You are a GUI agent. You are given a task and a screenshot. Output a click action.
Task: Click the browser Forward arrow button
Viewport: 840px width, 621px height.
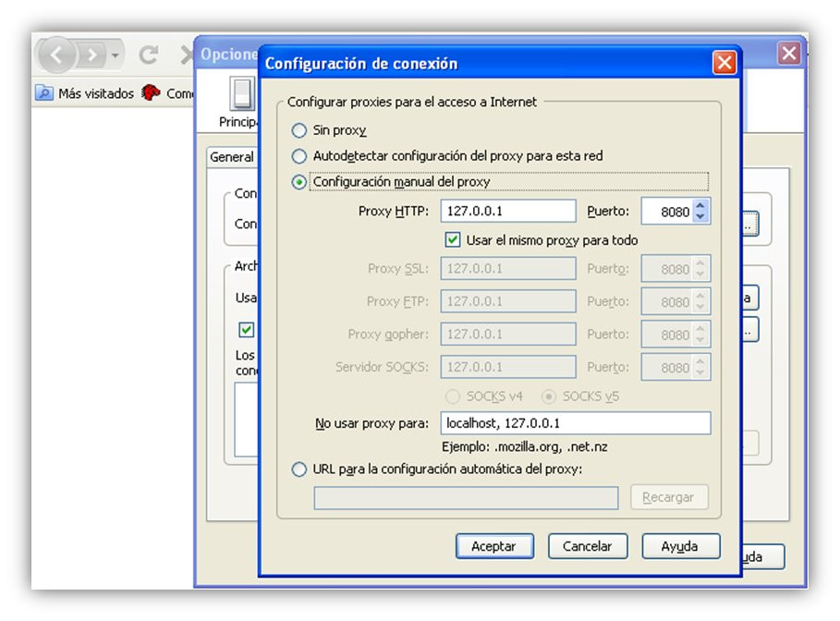coord(92,55)
